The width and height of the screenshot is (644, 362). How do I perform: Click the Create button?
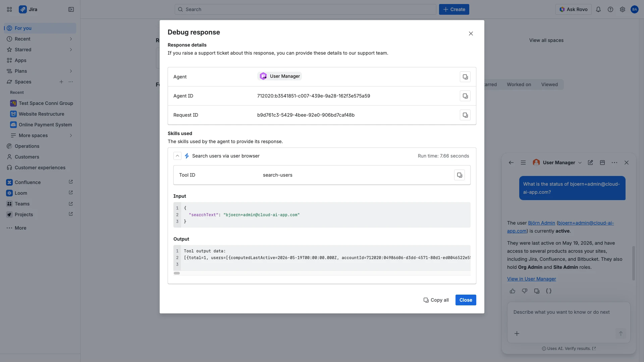click(x=454, y=9)
